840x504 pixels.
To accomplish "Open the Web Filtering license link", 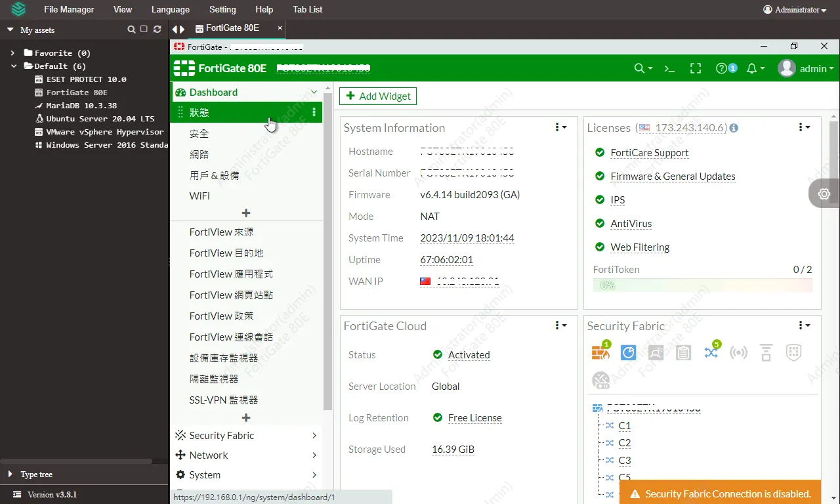I will (640, 247).
